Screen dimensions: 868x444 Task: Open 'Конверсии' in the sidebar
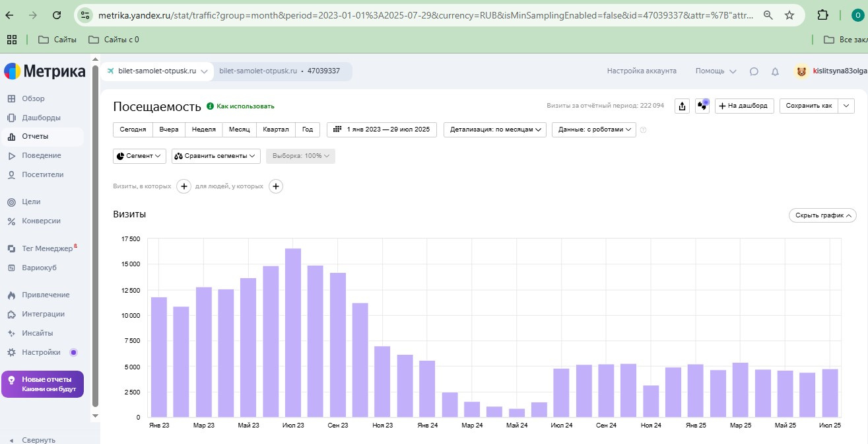(x=41, y=221)
